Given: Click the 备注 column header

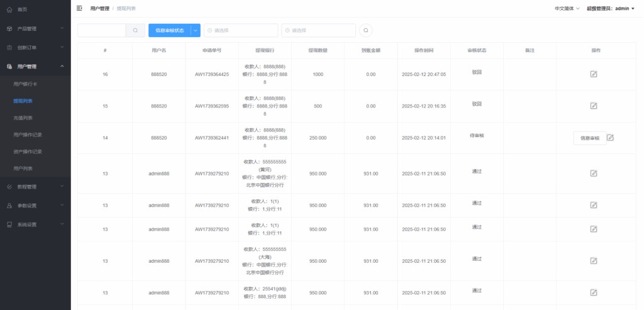Looking at the screenshot, I should 530,50.
